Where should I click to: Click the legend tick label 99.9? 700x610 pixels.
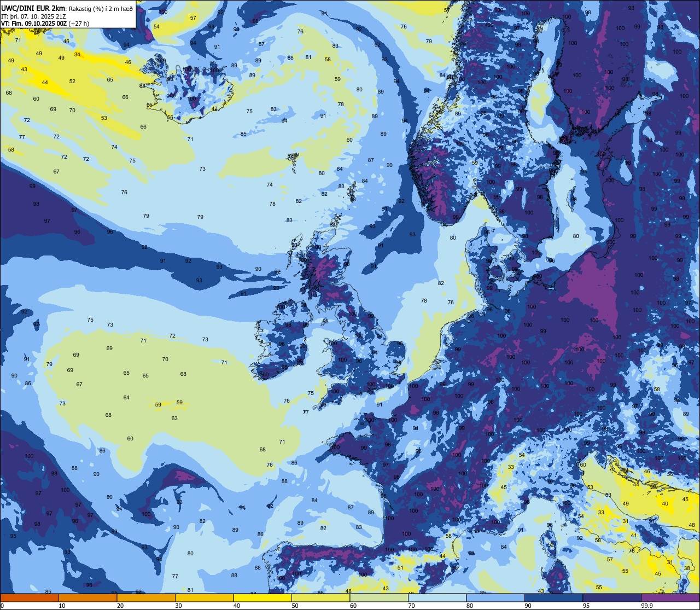[646, 606]
